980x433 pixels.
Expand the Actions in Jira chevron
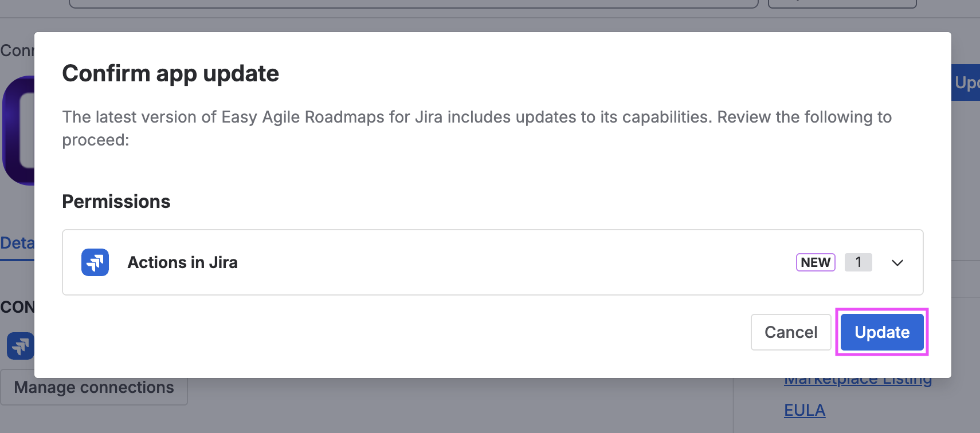coord(897,263)
